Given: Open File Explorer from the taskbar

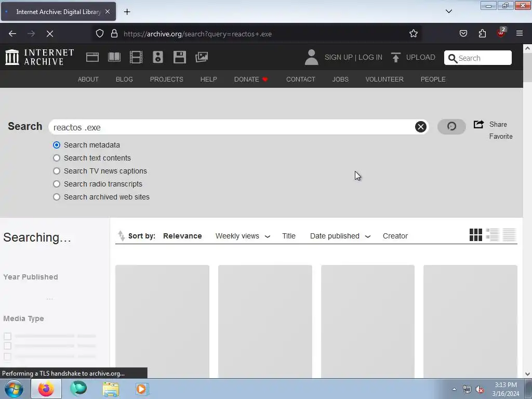Looking at the screenshot, I should coord(111,389).
